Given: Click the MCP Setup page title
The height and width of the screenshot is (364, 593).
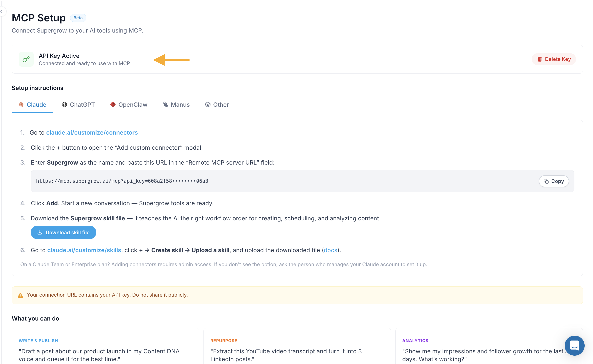Looking at the screenshot, I should pos(39,18).
